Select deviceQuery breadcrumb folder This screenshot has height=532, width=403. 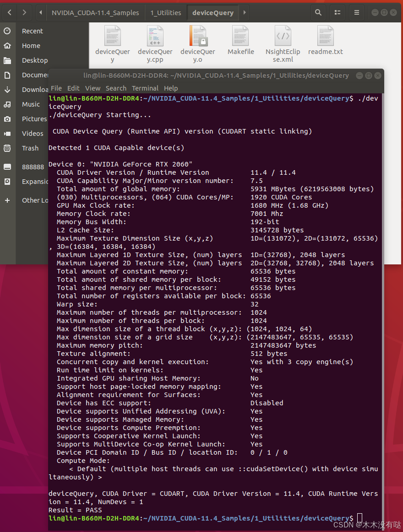pos(212,13)
